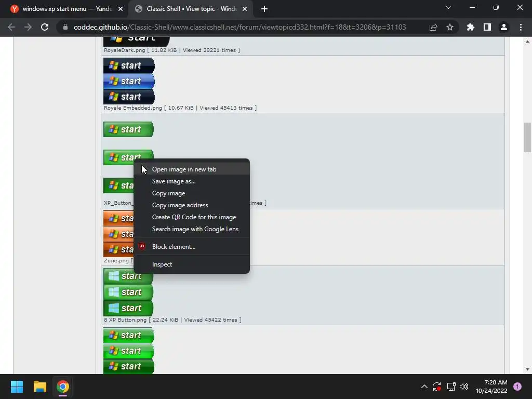
Task: Open the Chrome profile avatar icon
Action: (504, 27)
